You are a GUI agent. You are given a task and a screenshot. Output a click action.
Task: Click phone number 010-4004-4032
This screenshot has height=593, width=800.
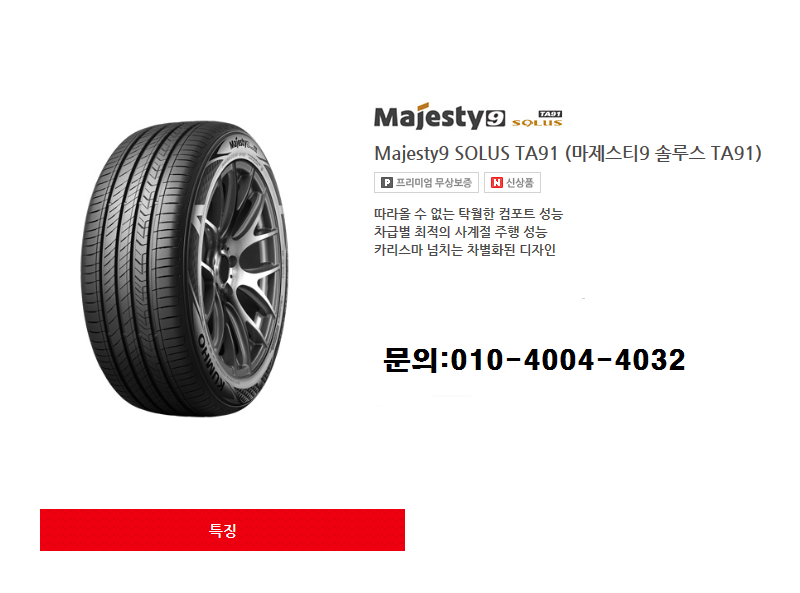click(x=568, y=360)
